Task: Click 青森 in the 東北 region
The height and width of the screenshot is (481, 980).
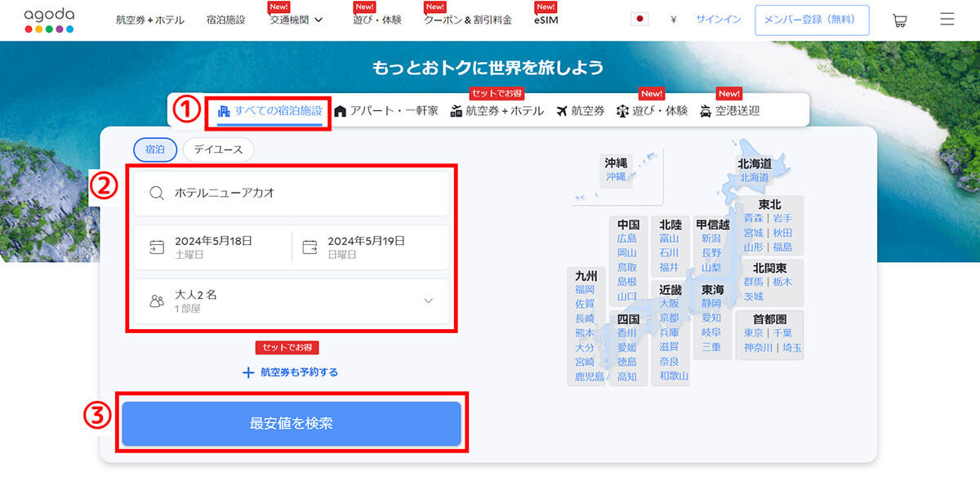Action: click(753, 218)
